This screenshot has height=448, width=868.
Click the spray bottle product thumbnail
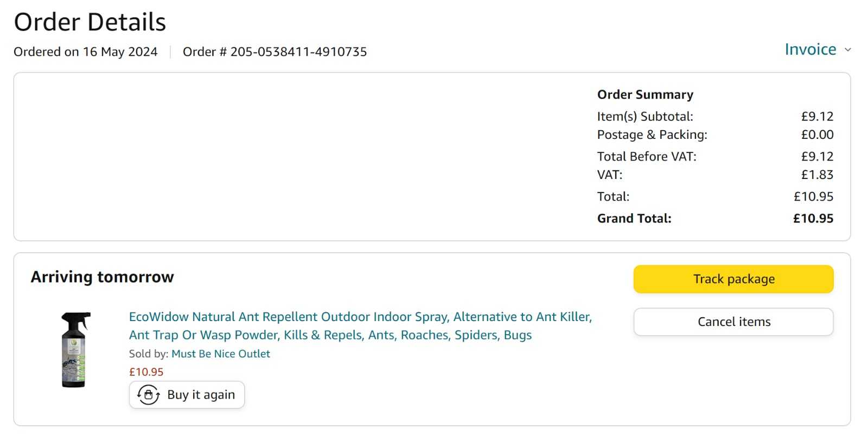pyautogui.click(x=75, y=350)
